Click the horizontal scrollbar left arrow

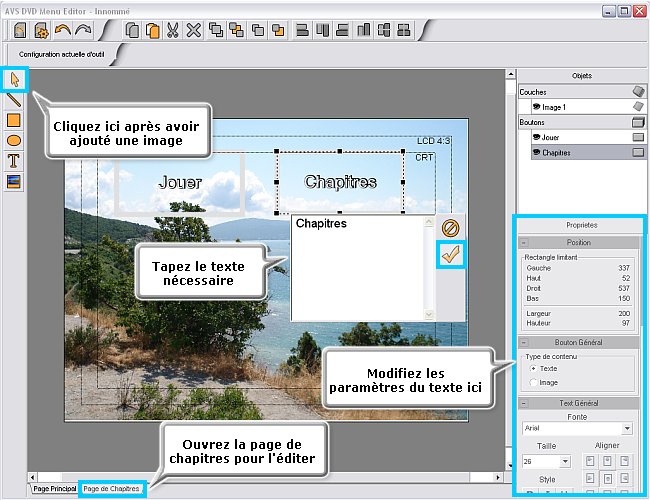point(32,477)
